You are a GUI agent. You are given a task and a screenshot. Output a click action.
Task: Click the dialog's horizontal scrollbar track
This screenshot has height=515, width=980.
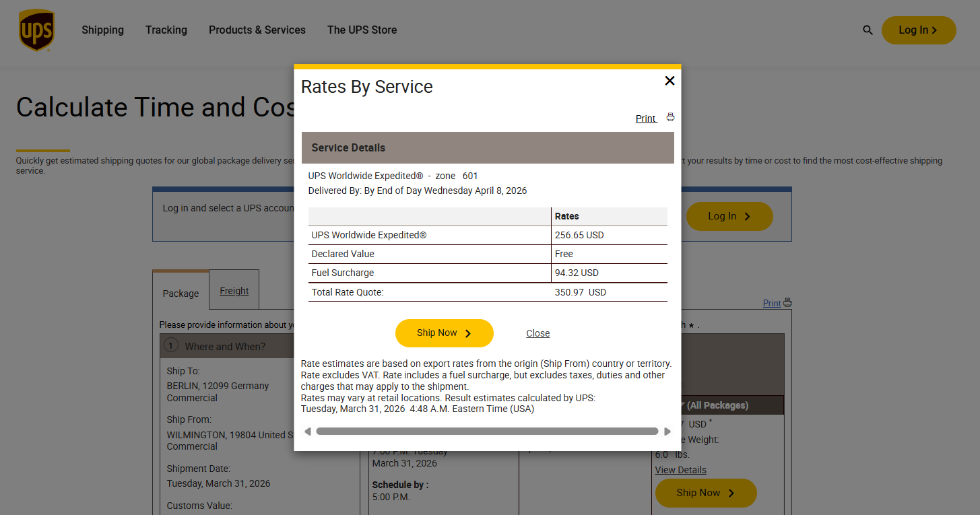pos(486,432)
